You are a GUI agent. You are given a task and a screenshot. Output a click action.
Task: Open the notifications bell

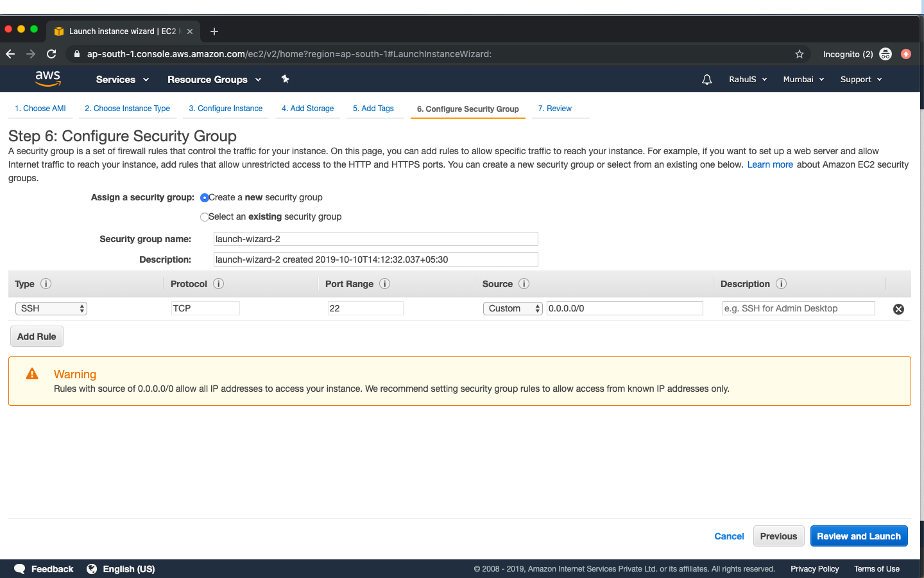[x=706, y=79]
